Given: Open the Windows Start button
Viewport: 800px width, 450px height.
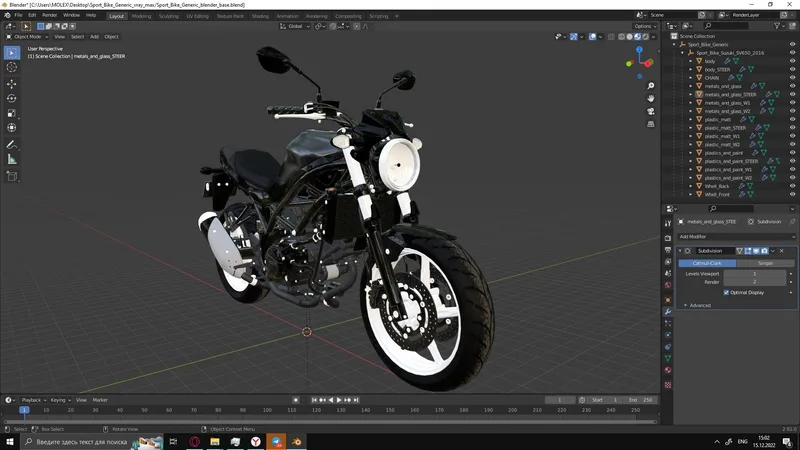Looking at the screenshot, I should coord(10,442).
